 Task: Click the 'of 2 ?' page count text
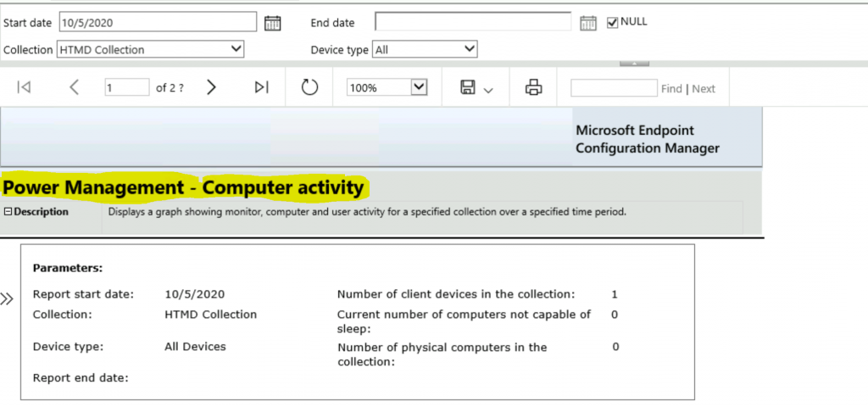[x=170, y=88]
